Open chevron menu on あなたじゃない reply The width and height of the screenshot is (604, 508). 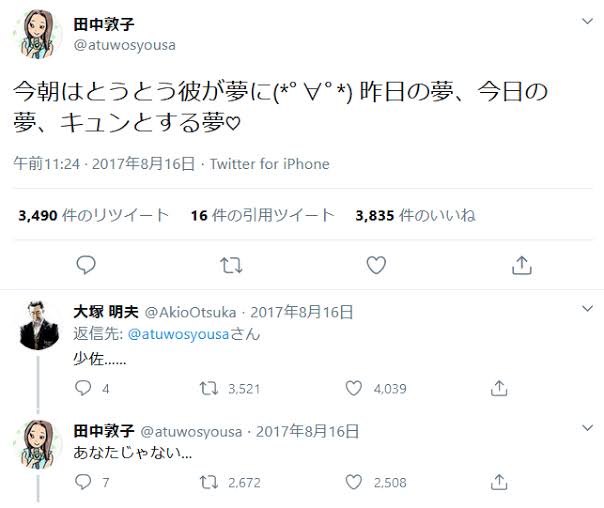click(584, 428)
